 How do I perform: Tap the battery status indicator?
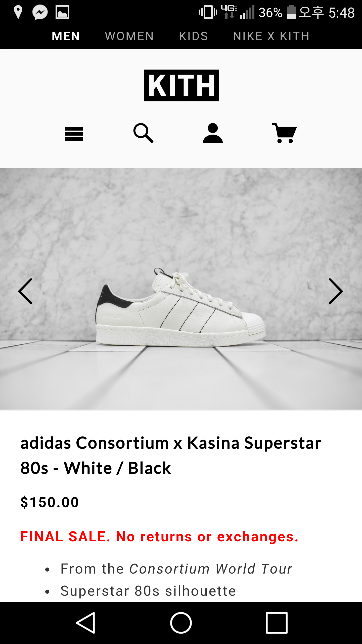pyautogui.click(x=292, y=12)
